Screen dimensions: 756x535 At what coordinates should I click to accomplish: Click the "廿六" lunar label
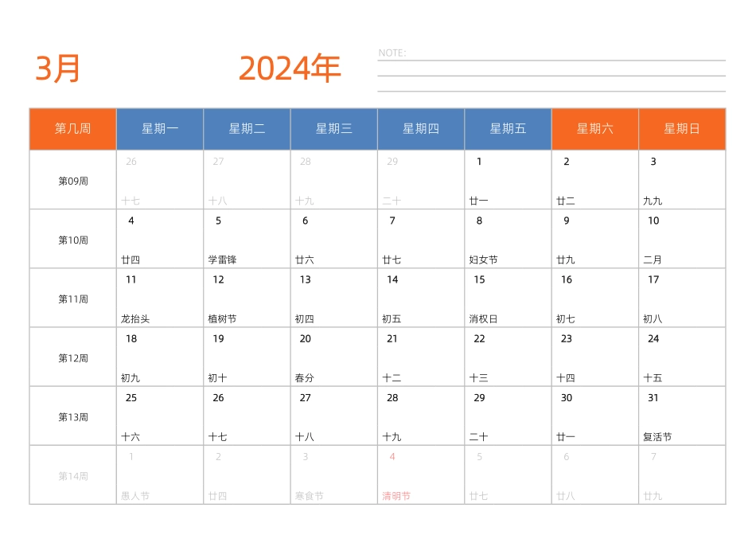coord(305,260)
